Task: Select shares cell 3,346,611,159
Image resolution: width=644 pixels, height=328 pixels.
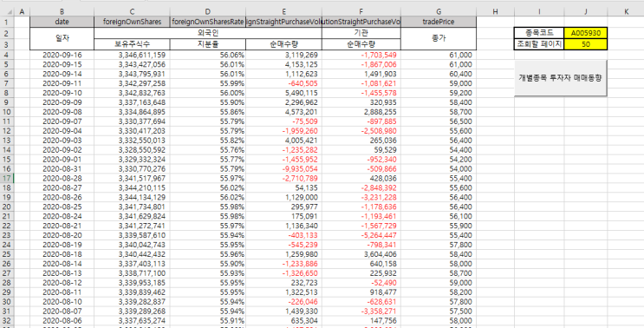Action: pos(132,55)
